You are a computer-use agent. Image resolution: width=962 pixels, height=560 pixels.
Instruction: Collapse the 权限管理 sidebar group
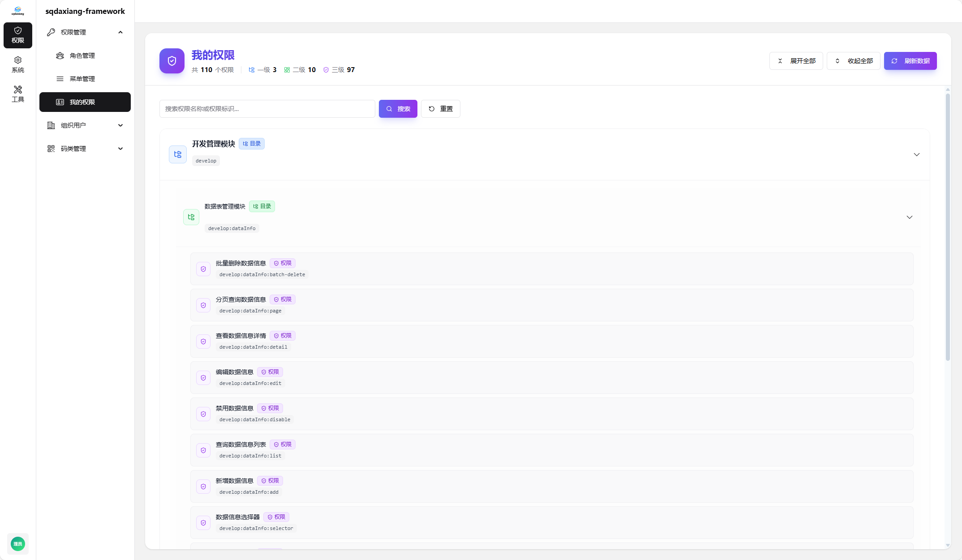(120, 32)
